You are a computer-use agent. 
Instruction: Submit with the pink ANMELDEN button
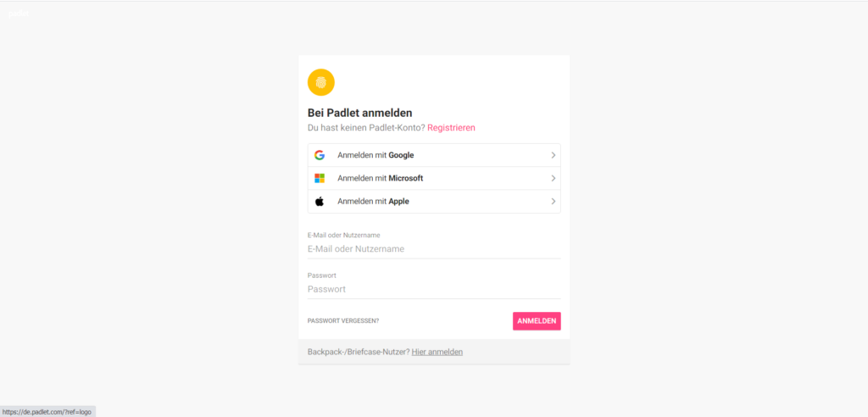point(537,321)
